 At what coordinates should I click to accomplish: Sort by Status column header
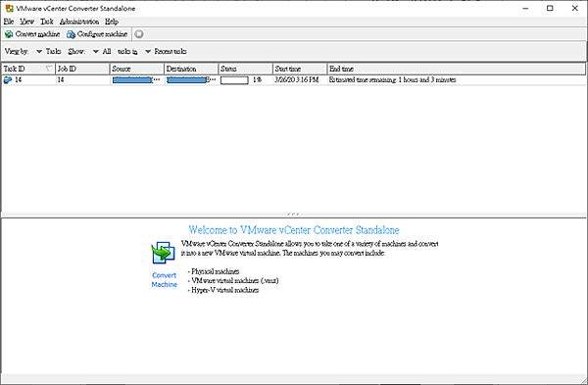tap(246, 69)
